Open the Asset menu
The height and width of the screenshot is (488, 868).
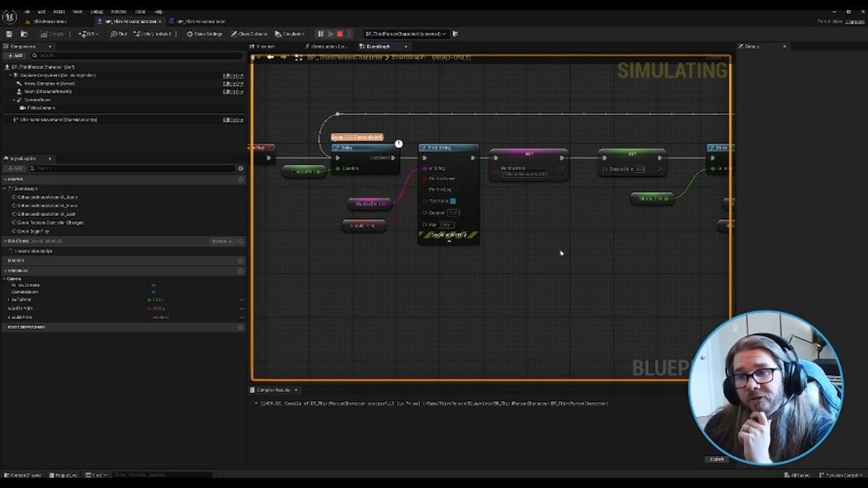(x=59, y=12)
